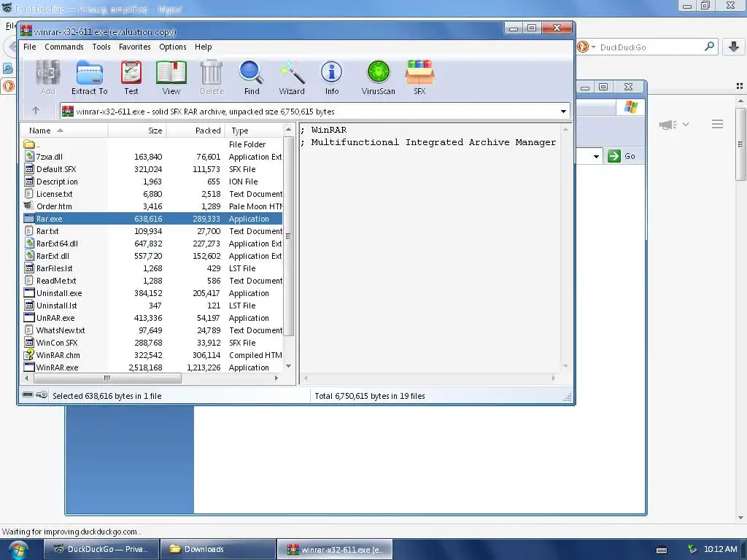Click the drive icon in status bar

click(x=28, y=394)
